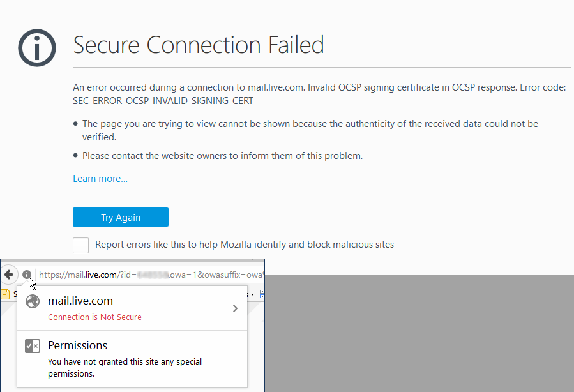Click the Try Again button
Screen dimensions: 574x392
point(121,217)
